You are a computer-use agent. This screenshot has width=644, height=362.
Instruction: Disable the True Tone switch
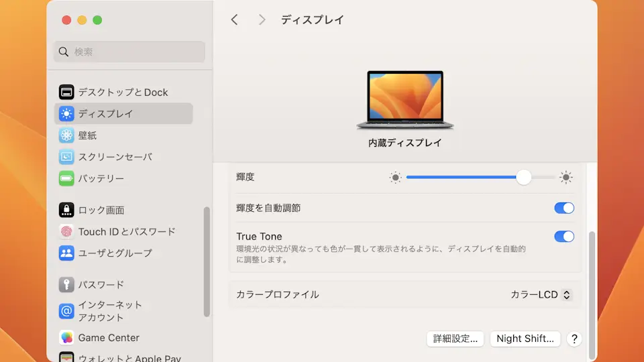[x=564, y=236]
